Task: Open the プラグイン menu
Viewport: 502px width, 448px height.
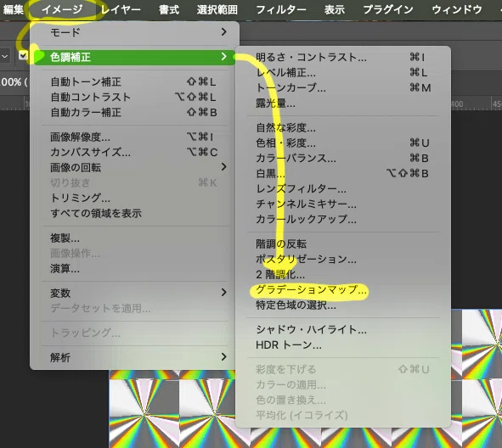Action: pyautogui.click(x=388, y=9)
